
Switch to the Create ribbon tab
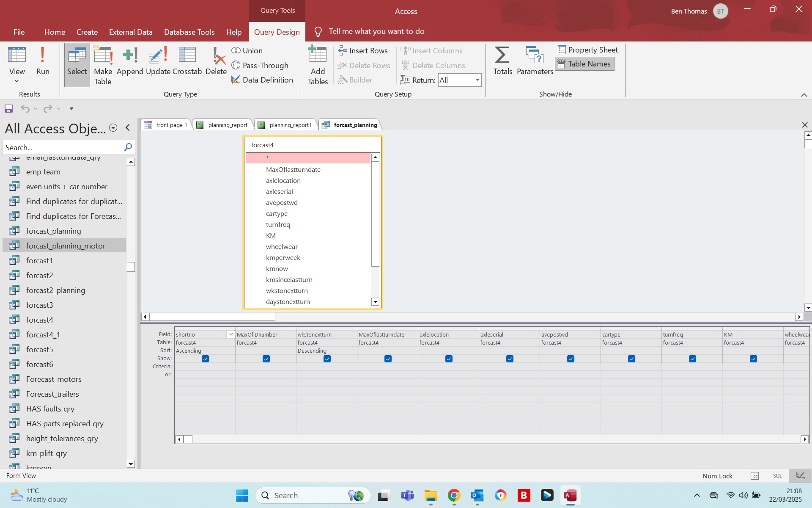point(87,32)
